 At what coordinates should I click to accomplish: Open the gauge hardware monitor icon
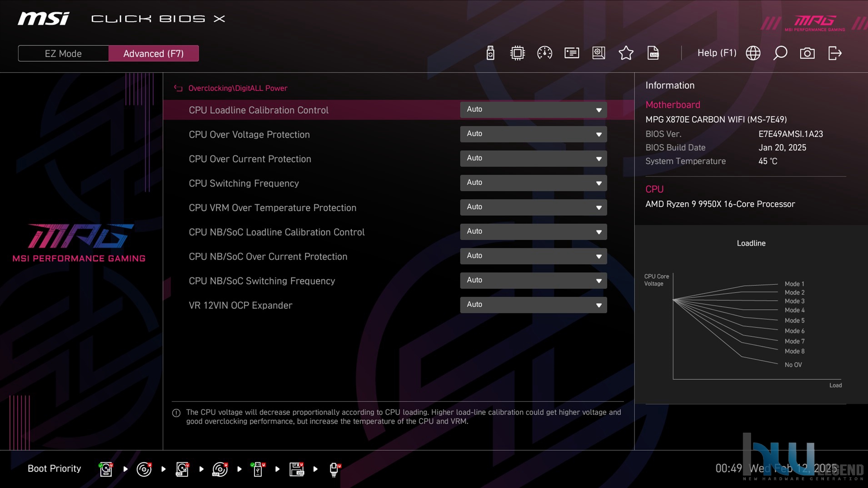[544, 53]
